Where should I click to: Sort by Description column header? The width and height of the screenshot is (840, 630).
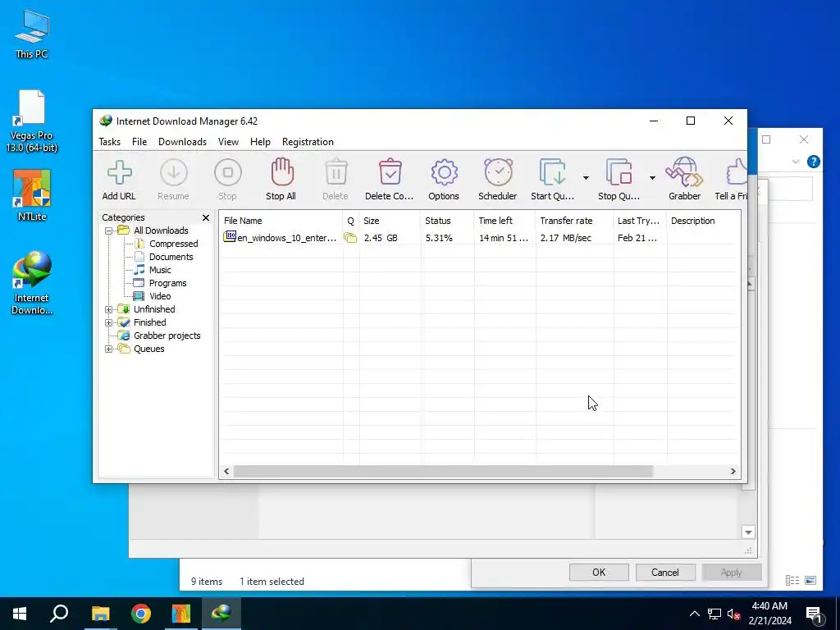coord(703,221)
